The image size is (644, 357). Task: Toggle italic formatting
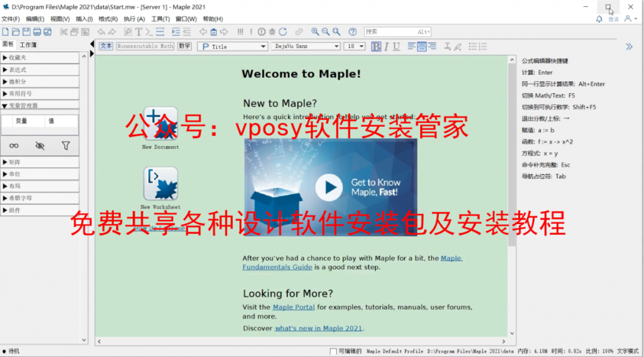pos(386,47)
